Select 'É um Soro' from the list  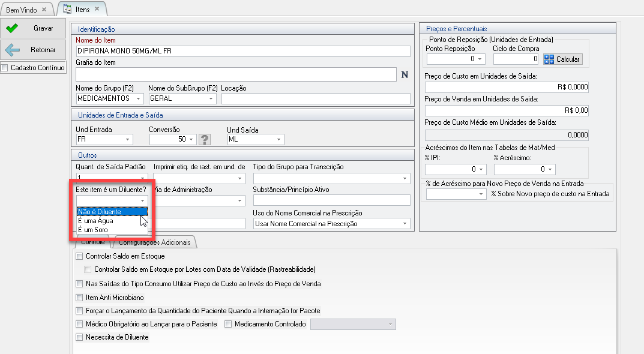click(x=93, y=230)
